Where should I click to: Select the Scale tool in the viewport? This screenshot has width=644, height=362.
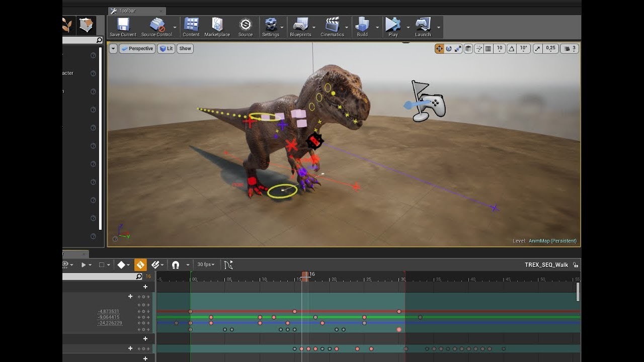coord(458,48)
